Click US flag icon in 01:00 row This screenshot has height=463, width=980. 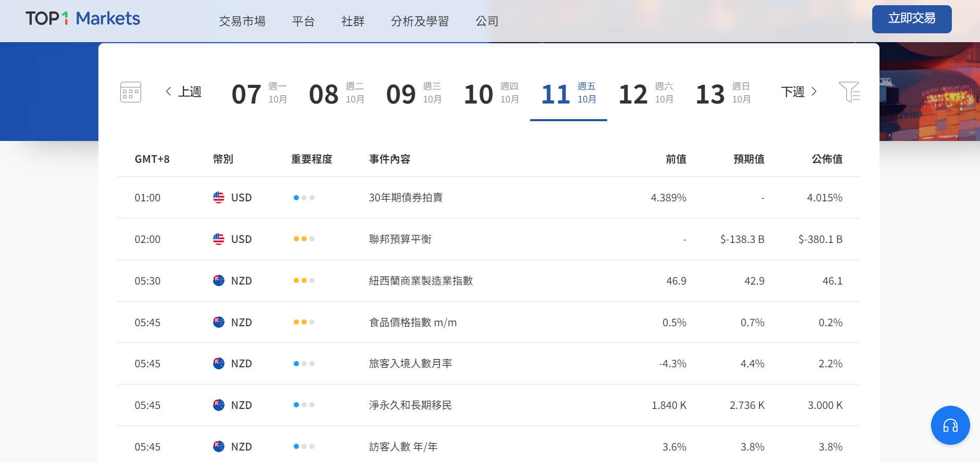point(219,198)
